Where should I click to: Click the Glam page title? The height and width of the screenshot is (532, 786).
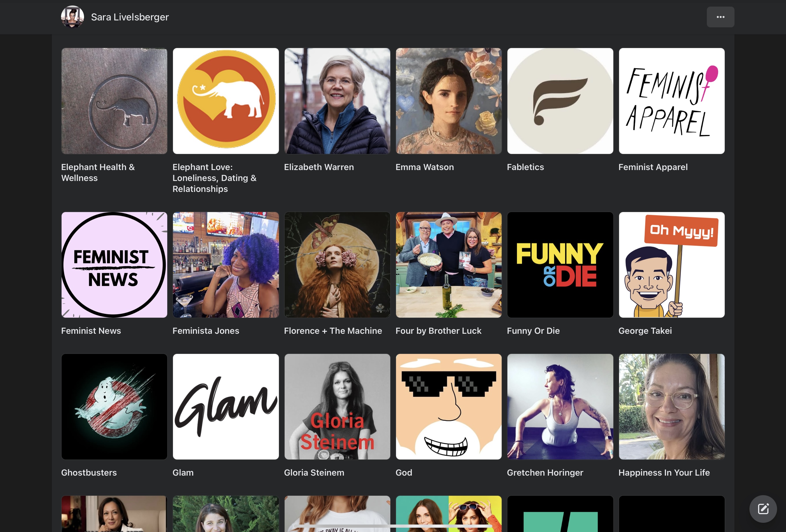pyautogui.click(x=183, y=472)
